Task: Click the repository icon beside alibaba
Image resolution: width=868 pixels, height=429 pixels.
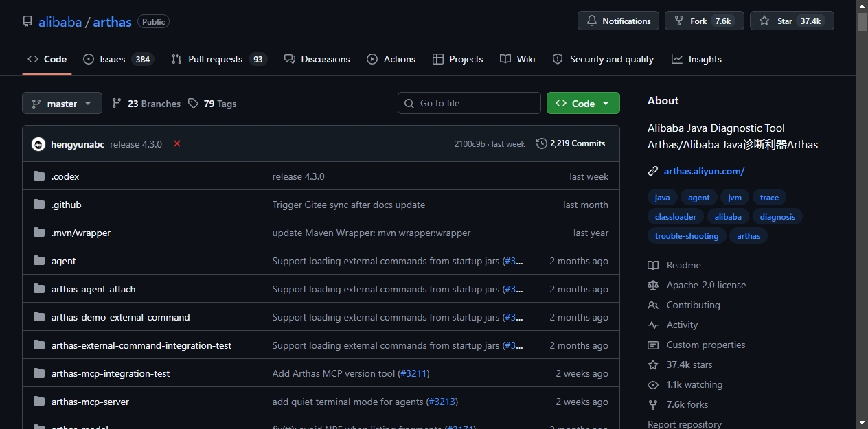Action: pyautogui.click(x=27, y=21)
